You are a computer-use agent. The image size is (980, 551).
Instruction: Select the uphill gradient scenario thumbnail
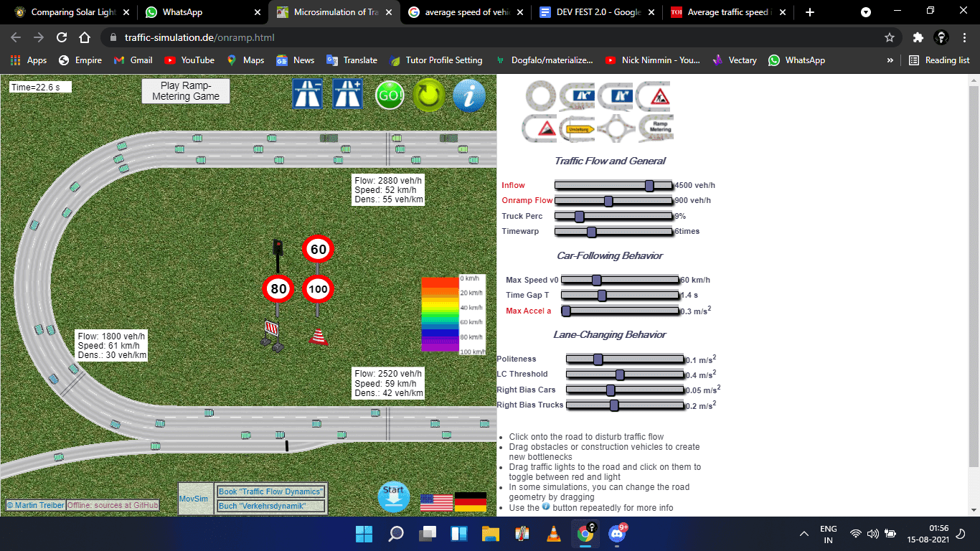tap(540, 128)
